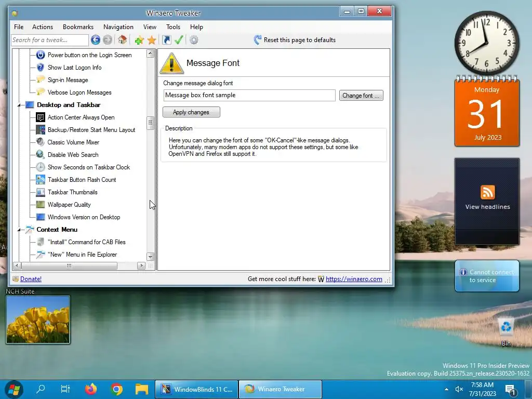532x399 pixels.
Task: Click the Action Center Always Open icon
Action: (x=41, y=117)
